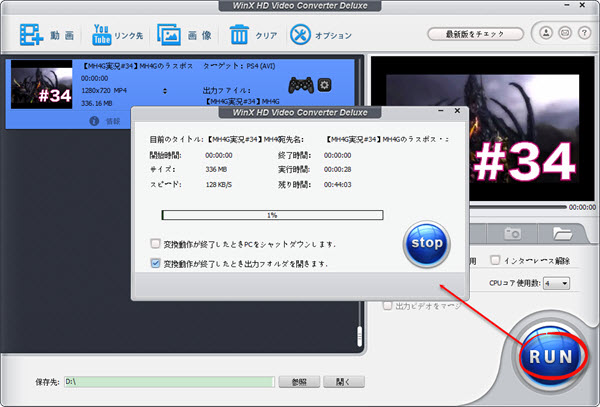
Task: Click the スピード 128 KB/S value
Action: (218, 184)
